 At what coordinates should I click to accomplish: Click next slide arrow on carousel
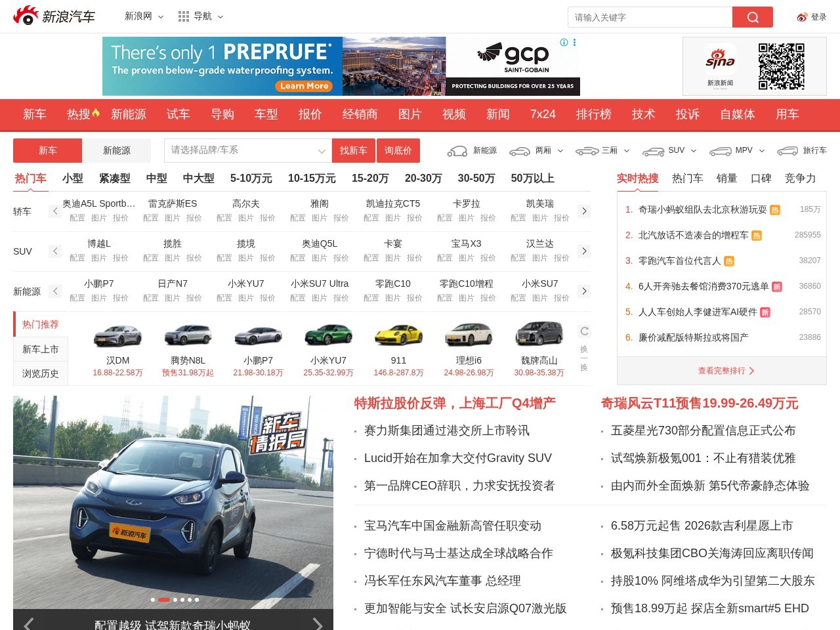click(318, 623)
